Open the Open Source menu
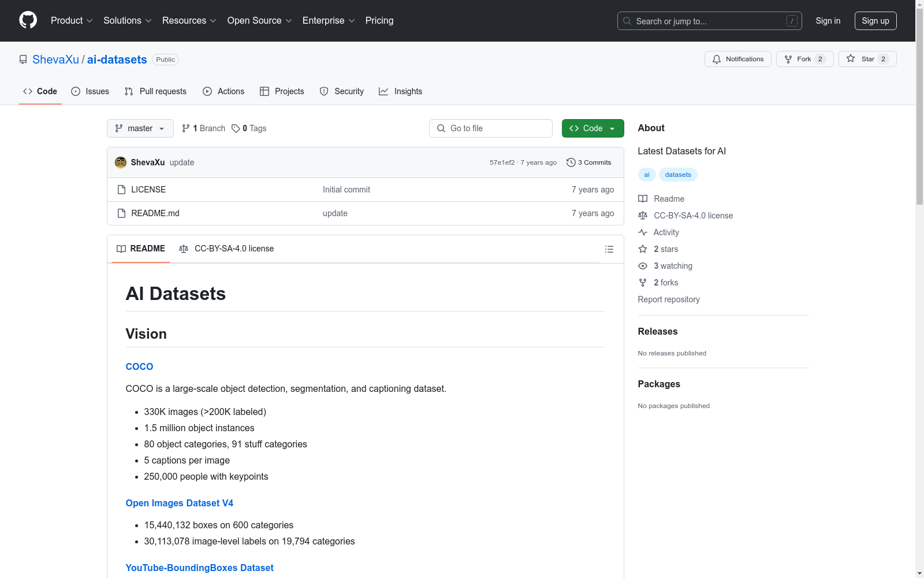The height and width of the screenshot is (578, 924). [x=260, y=21]
